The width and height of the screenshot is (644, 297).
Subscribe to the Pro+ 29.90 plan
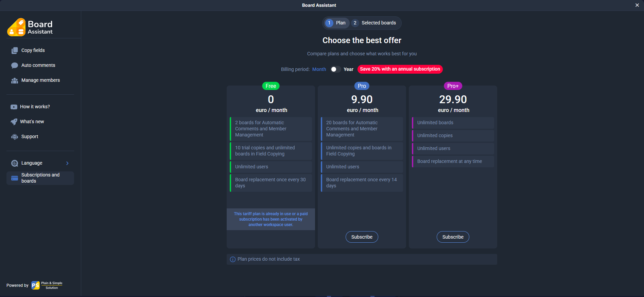coord(453,237)
